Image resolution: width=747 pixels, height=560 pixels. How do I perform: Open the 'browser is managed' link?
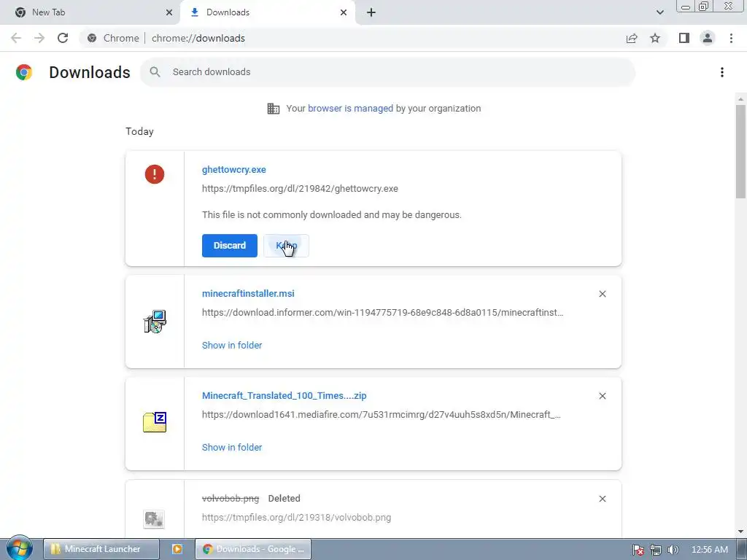(351, 108)
